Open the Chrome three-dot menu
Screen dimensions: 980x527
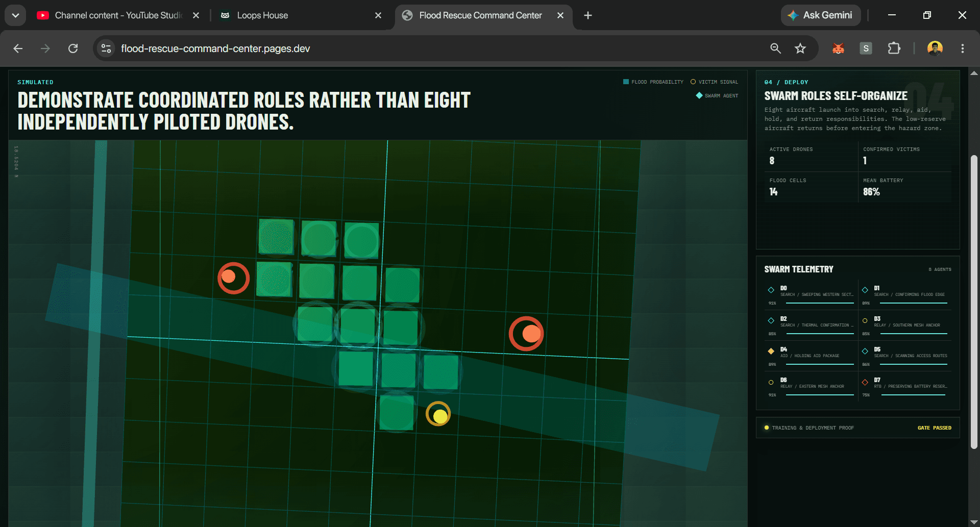point(963,48)
